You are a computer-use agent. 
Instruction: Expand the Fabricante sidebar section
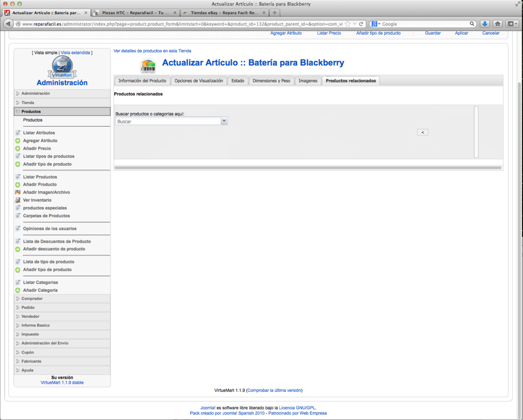point(62,361)
